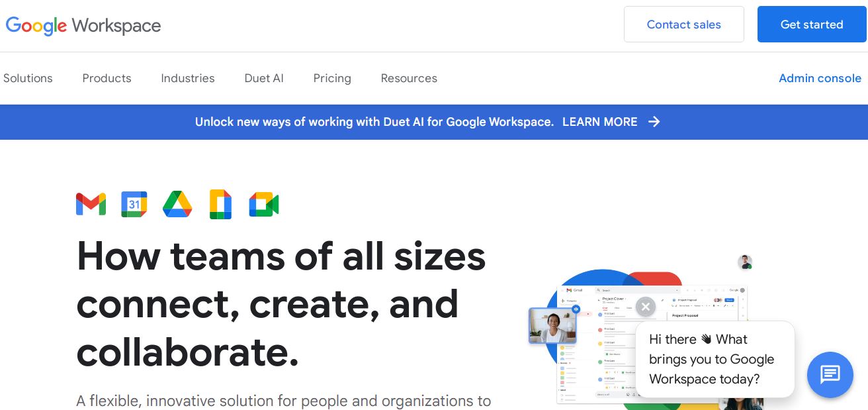Open the Products menu

point(107,78)
